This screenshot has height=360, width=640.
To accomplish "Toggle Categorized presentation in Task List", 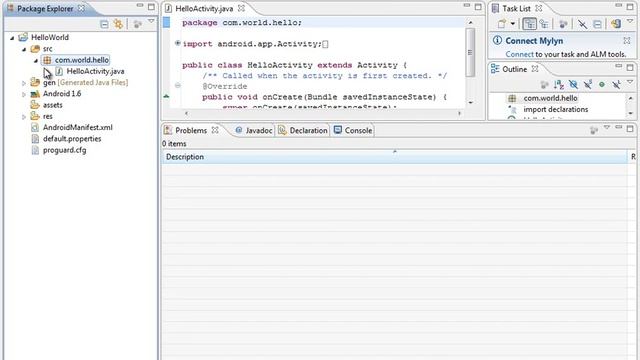I will 529,24.
